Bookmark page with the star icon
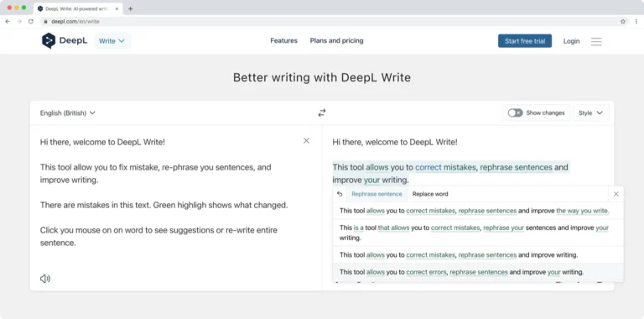644x319 pixels. (x=623, y=21)
